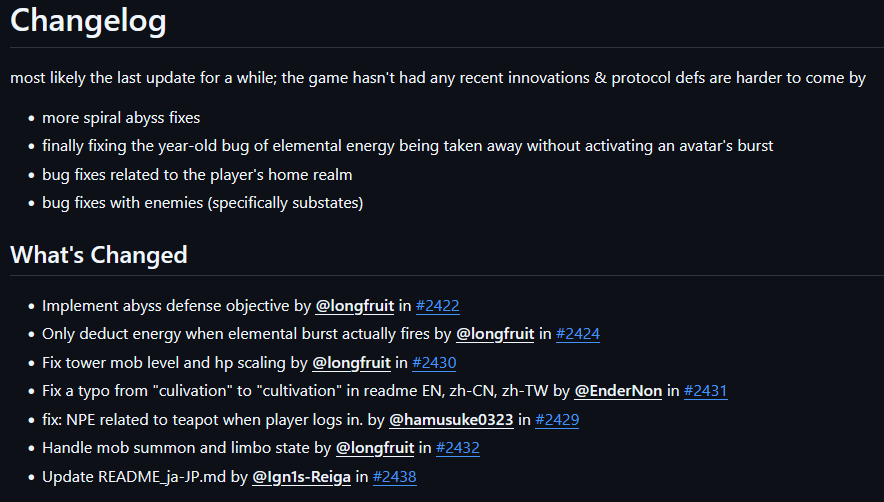Click the Changelog heading

pyautogui.click(x=89, y=21)
